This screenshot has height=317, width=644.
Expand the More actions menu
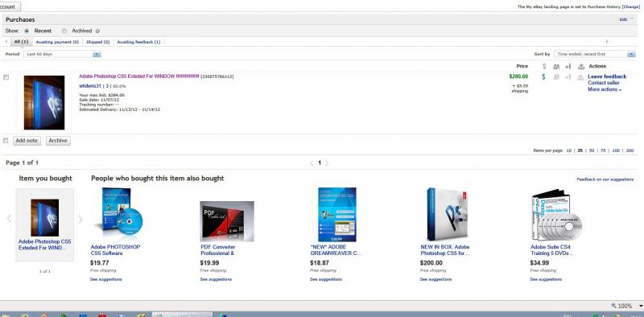[605, 89]
